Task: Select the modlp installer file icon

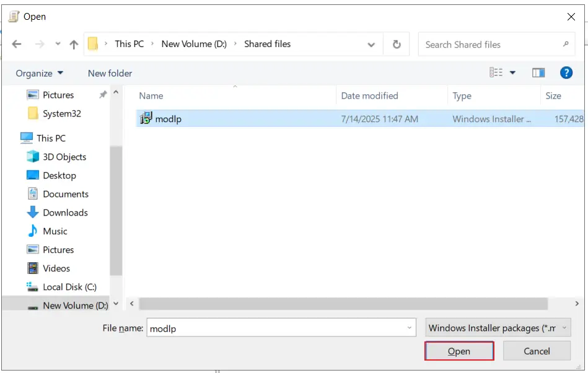Action: point(146,118)
